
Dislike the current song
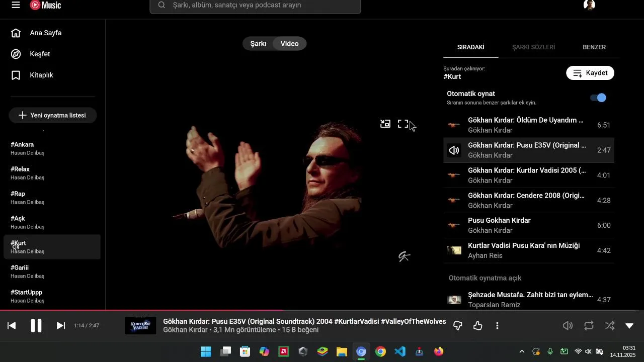click(458, 326)
